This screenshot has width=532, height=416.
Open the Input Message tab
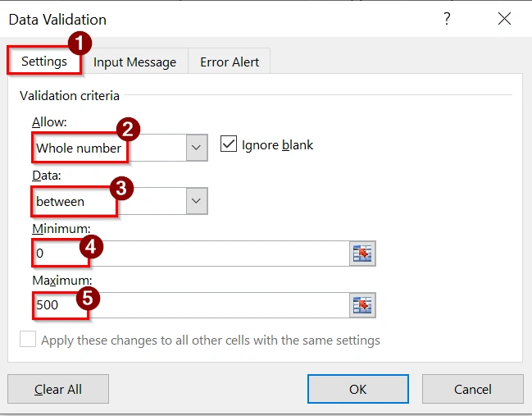(134, 62)
